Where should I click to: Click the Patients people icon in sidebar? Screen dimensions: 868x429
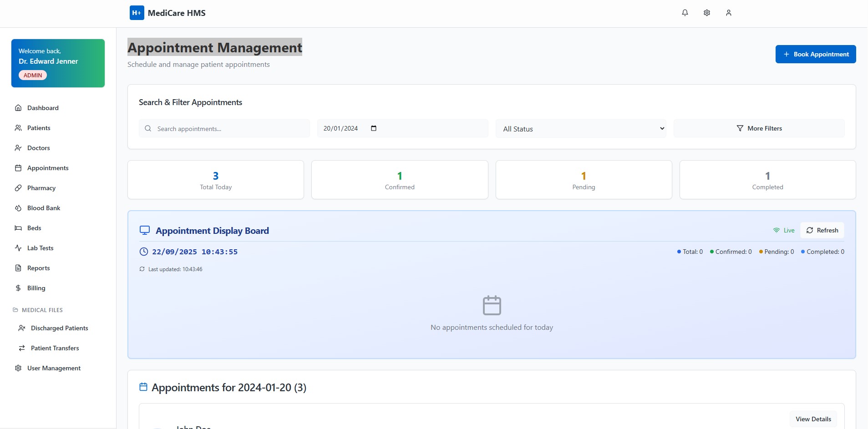pos(18,128)
